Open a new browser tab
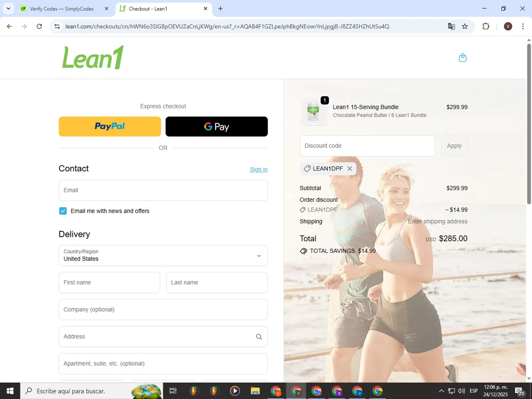Image resolution: width=532 pixels, height=399 pixels. pyautogui.click(x=221, y=9)
